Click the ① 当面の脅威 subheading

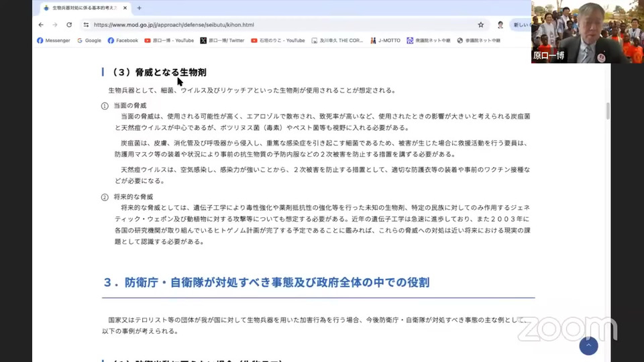(x=123, y=105)
